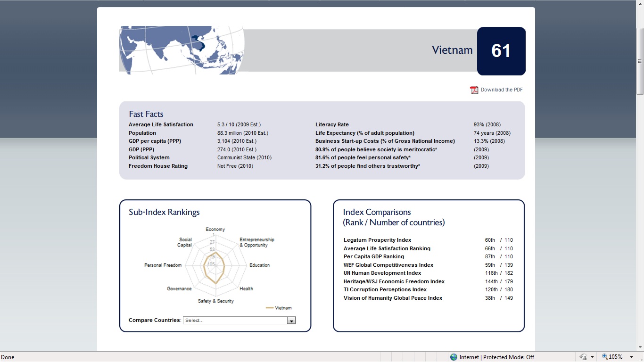Click the Safety & Security chart label
644x362 pixels.
[215, 301]
